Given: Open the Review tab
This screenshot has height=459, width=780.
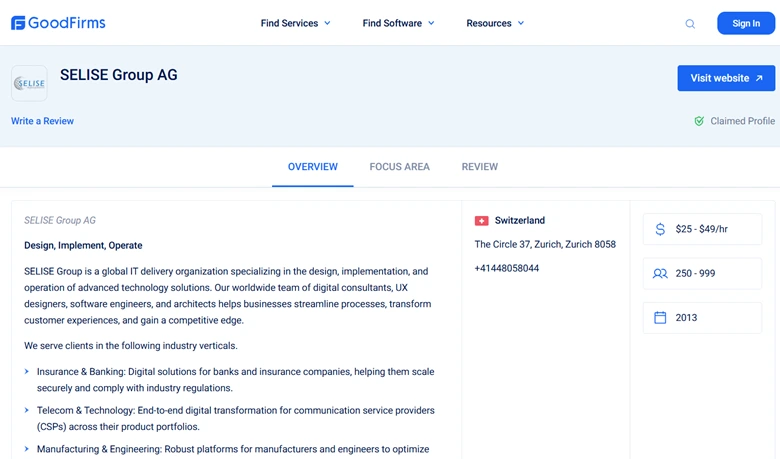Looking at the screenshot, I should (480, 167).
